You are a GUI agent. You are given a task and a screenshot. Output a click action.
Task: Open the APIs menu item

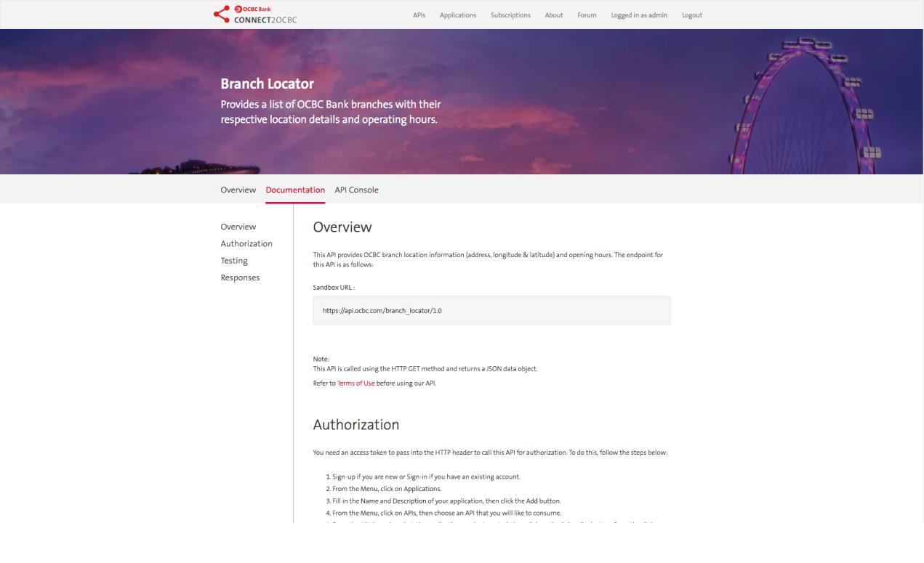(419, 15)
